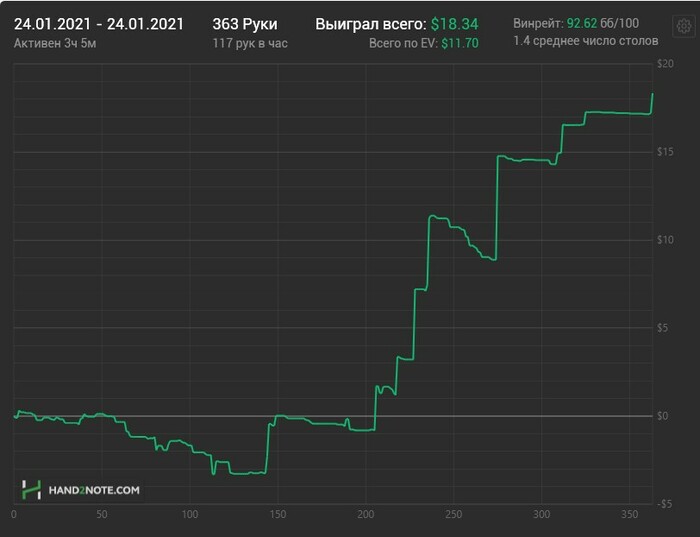Click the 1.4 среднее число столов label
The width and height of the screenshot is (700, 537).
[586, 41]
